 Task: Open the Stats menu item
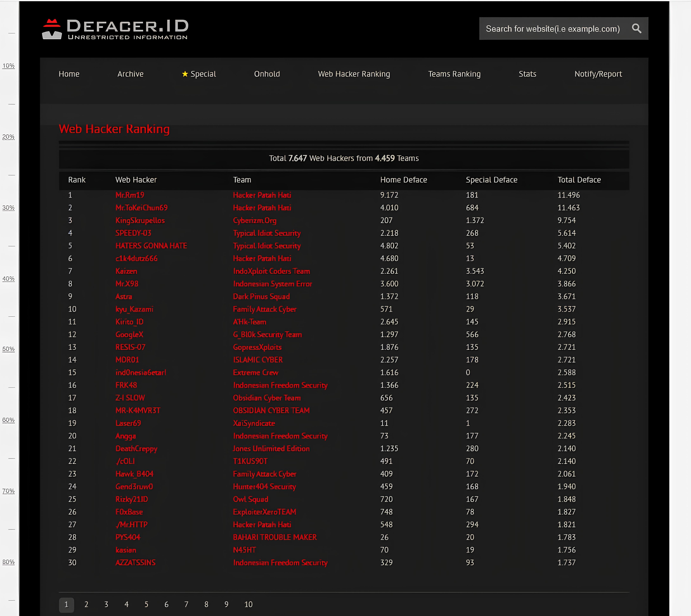(x=527, y=74)
